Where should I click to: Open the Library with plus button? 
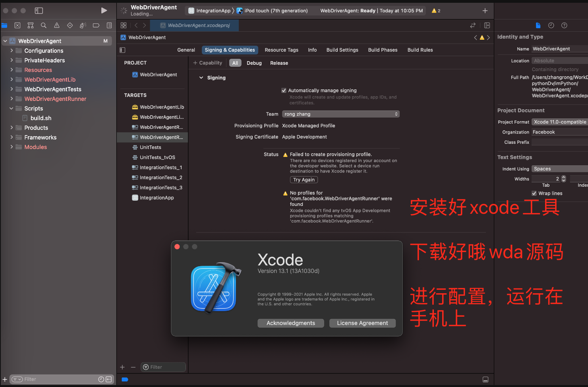485,11
